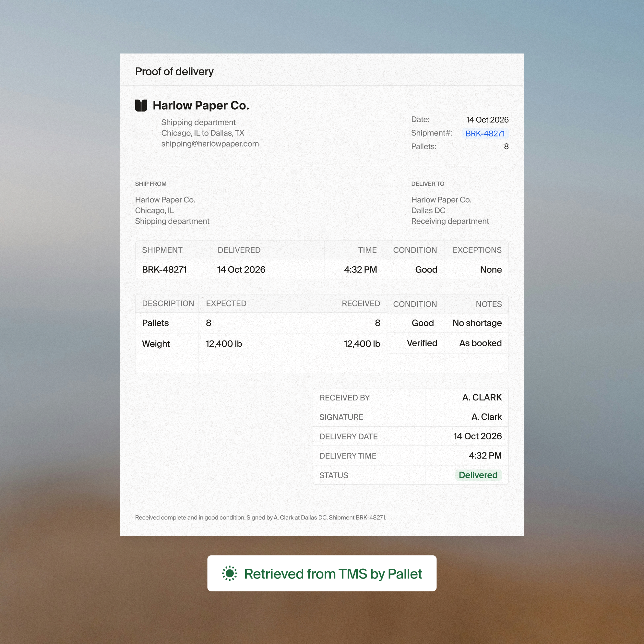Screen dimensions: 644x644
Task: Click the No shortage note
Action: pyautogui.click(x=477, y=323)
